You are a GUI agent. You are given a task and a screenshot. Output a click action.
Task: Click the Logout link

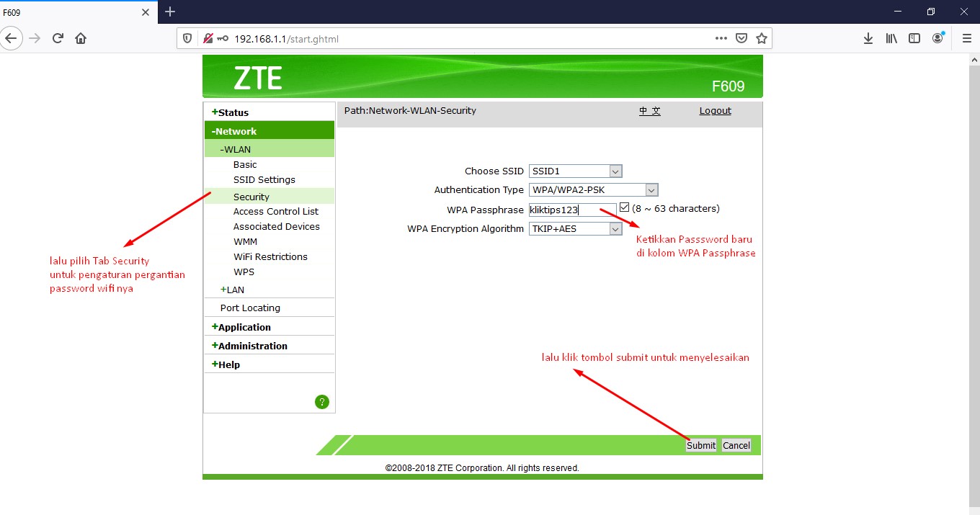715,111
